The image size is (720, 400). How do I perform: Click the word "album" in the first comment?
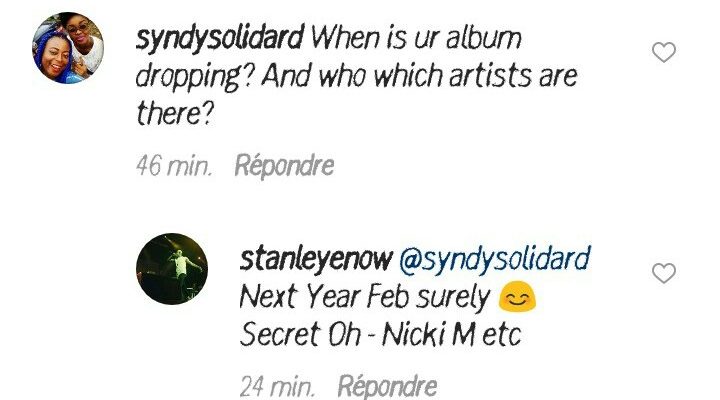pos(484,38)
